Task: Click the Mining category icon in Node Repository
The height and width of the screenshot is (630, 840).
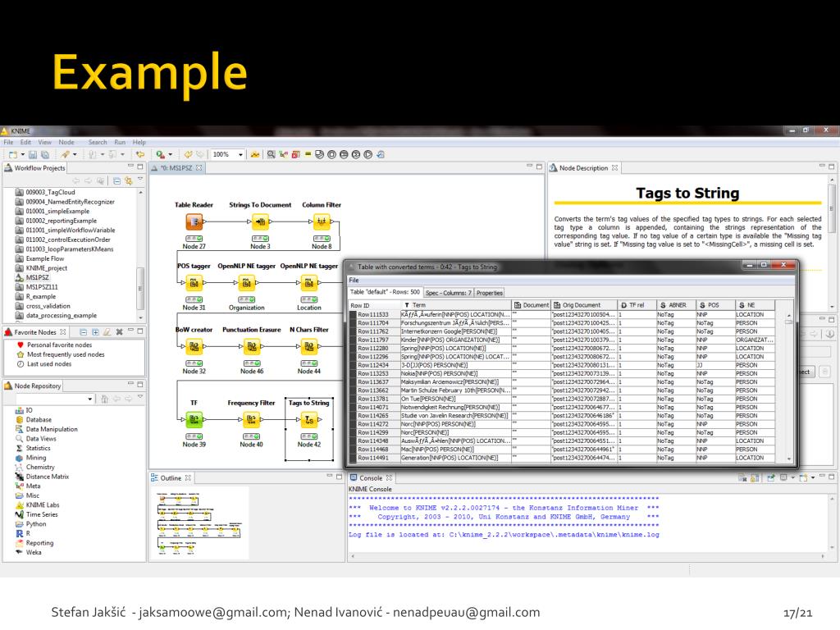Action: pos(20,458)
